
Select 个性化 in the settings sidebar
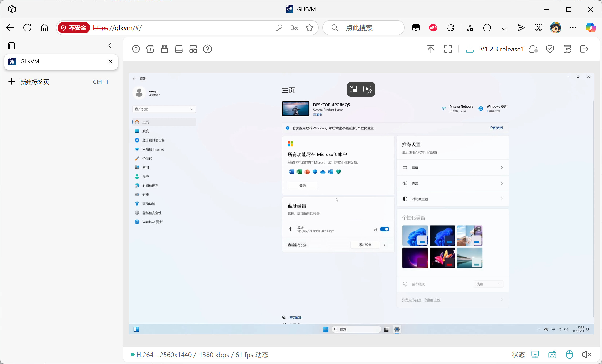click(147, 159)
